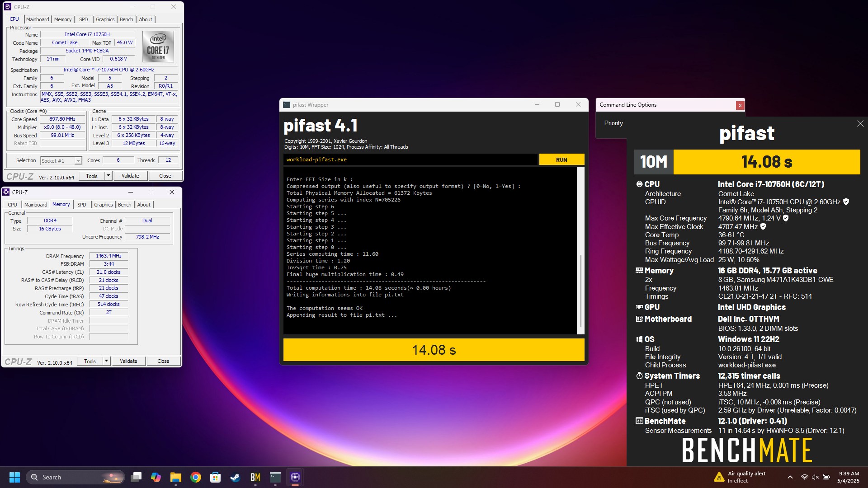Open About tab in top CPU-Z window

tap(146, 19)
